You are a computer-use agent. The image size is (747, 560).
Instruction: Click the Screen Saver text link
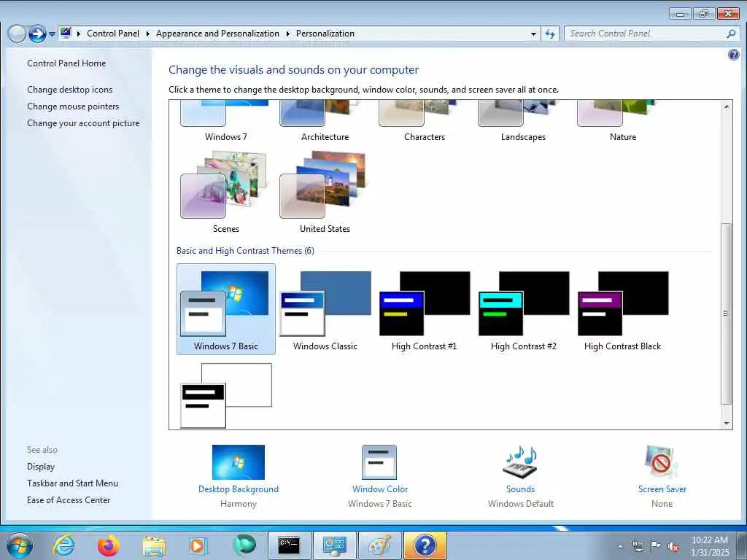click(x=662, y=489)
